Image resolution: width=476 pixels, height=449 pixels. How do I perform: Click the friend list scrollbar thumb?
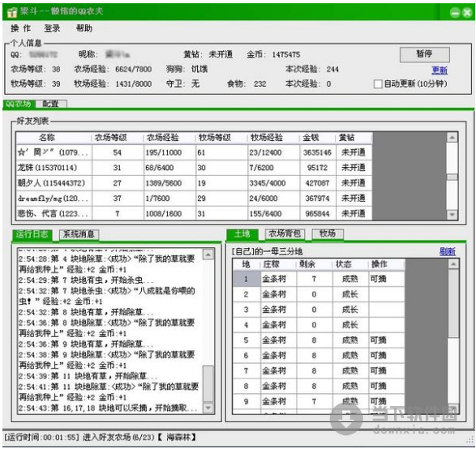coord(452,177)
